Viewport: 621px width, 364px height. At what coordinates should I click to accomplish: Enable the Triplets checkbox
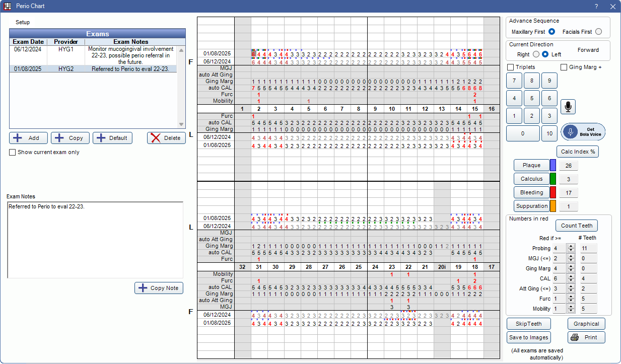(x=510, y=66)
